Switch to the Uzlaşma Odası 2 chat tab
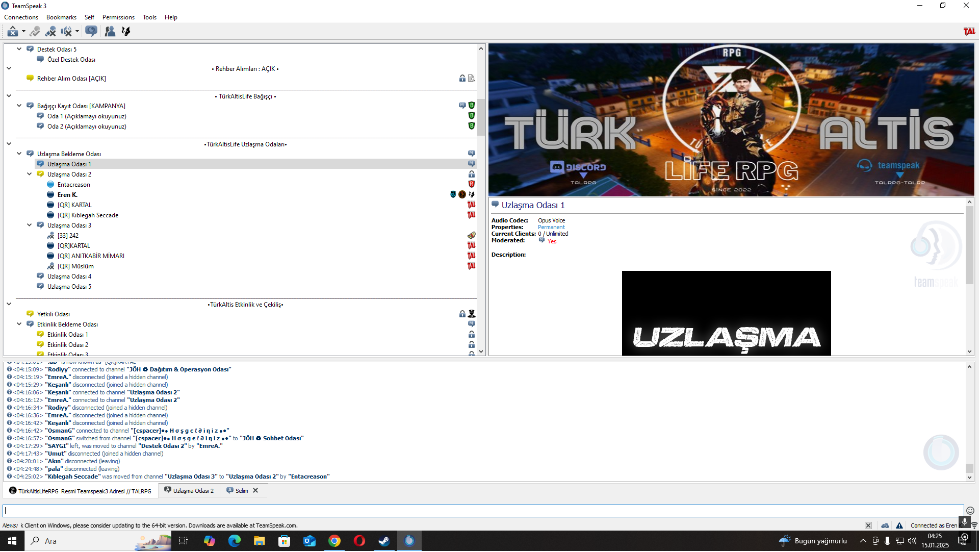Image resolution: width=980 pixels, height=552 pixels. pos(189,491)
